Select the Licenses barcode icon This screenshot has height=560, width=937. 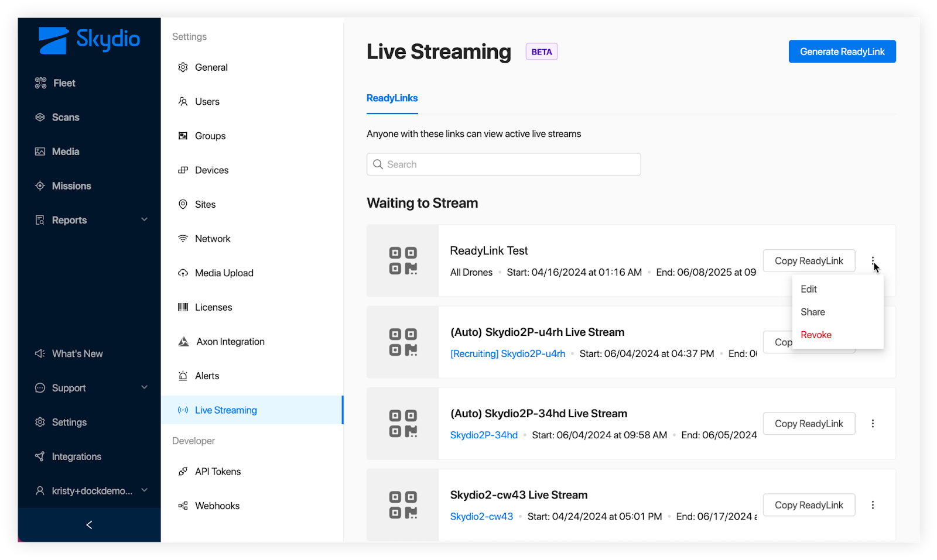[183, 307]
